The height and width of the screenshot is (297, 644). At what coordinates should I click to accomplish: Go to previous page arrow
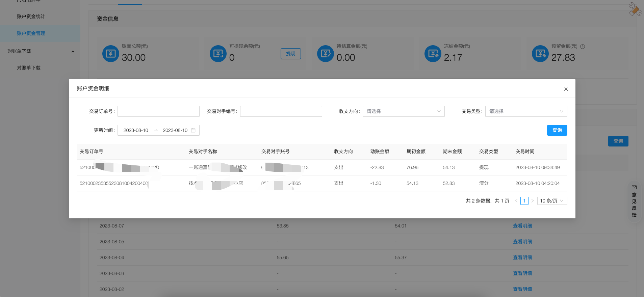click(516, 201)
